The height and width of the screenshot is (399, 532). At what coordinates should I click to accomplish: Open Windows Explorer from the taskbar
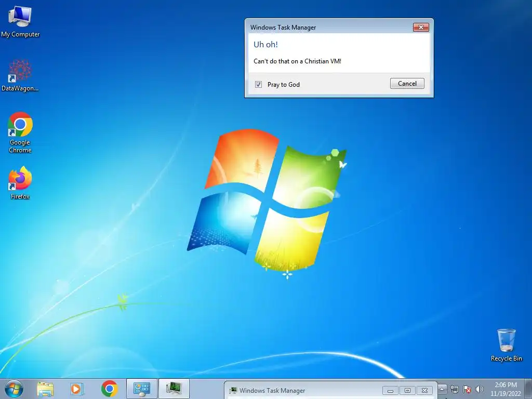click(45, 389)
